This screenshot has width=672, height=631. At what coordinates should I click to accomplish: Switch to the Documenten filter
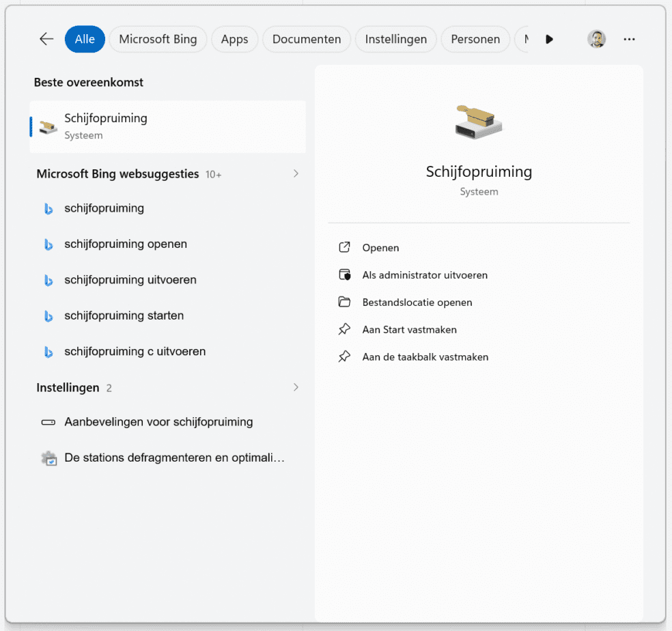[307, 39]
